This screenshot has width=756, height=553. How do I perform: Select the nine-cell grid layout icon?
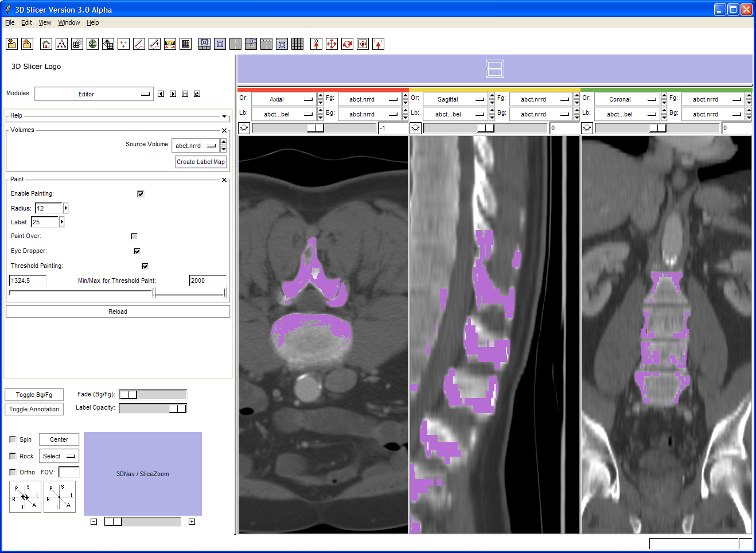point(297,44)
